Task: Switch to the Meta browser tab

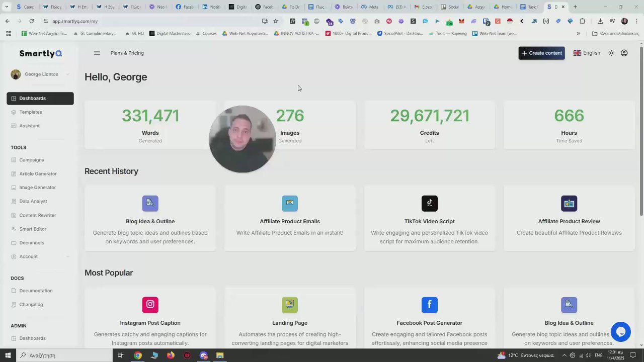Action: tap(370, 7)
